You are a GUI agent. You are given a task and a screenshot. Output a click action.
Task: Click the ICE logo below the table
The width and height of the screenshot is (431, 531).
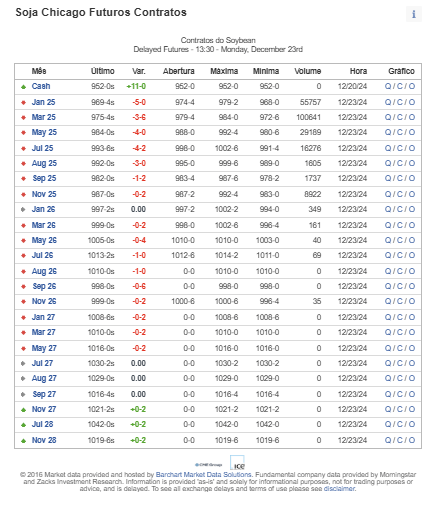point(237,463)
